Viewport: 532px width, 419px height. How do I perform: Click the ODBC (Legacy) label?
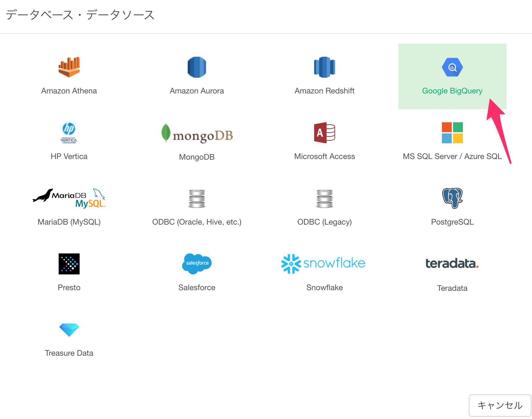325,222
